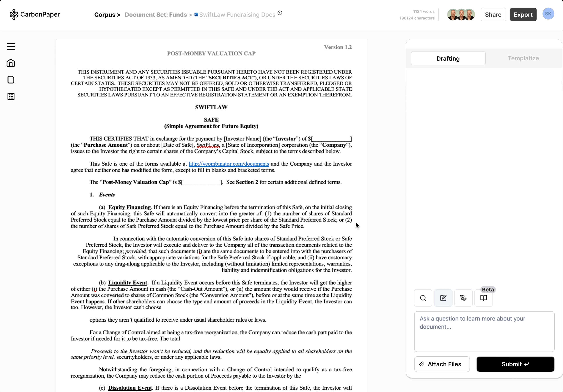Viewport: 563px width, 392px height.
Task: Select the Drafting tab
Action: (448, 58)
